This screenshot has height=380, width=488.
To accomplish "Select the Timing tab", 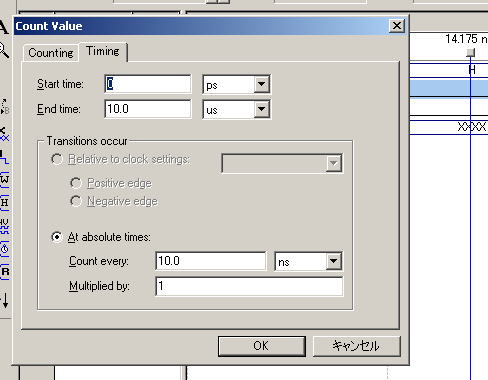I will [103, 51].
